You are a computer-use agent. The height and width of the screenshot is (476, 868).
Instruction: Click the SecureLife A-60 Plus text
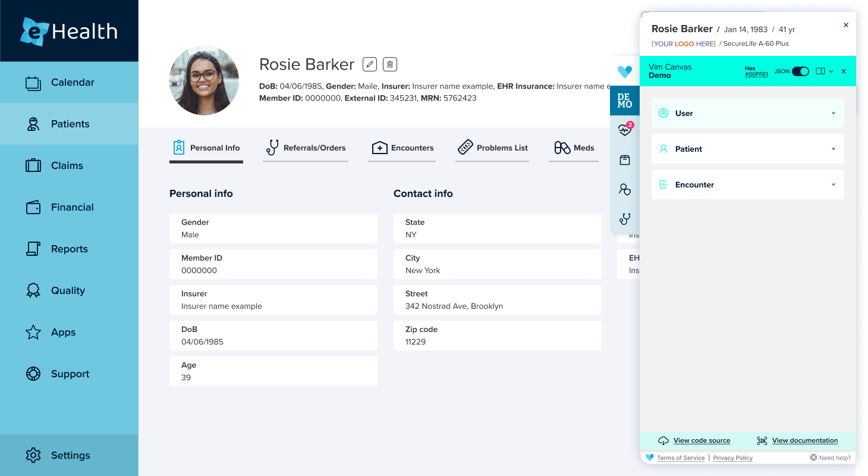point(756,43)
